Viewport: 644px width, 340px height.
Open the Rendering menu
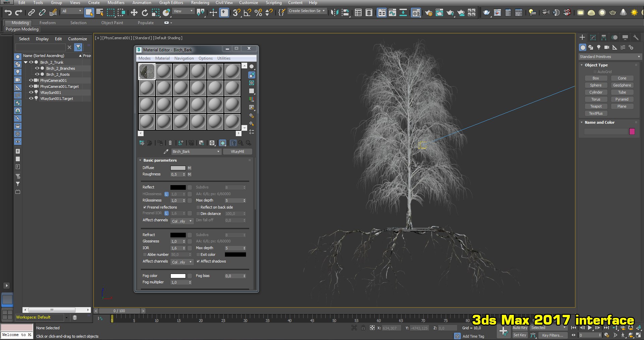pyautogui.click(x=200, y=3)
